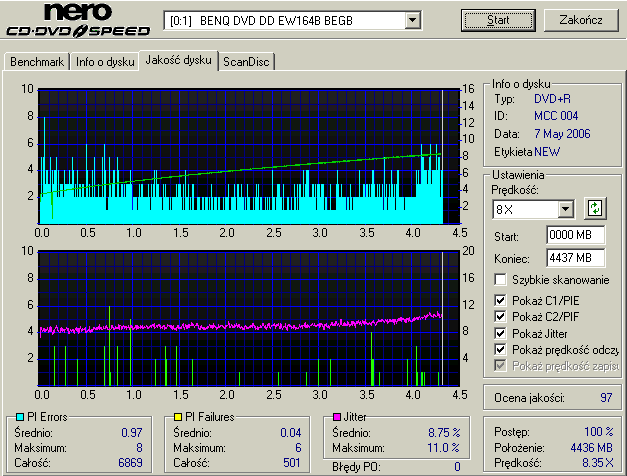Viewport: 627px width, 476px height.
Task: Click the Błędy PO value 0
Action: point(457,467)
